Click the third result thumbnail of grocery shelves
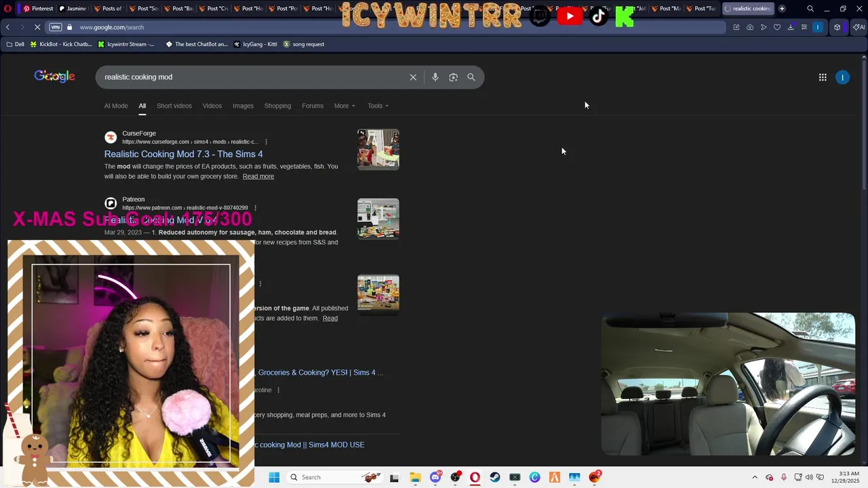868x488 pixels. pyautogui.click(x=378, y=293)
